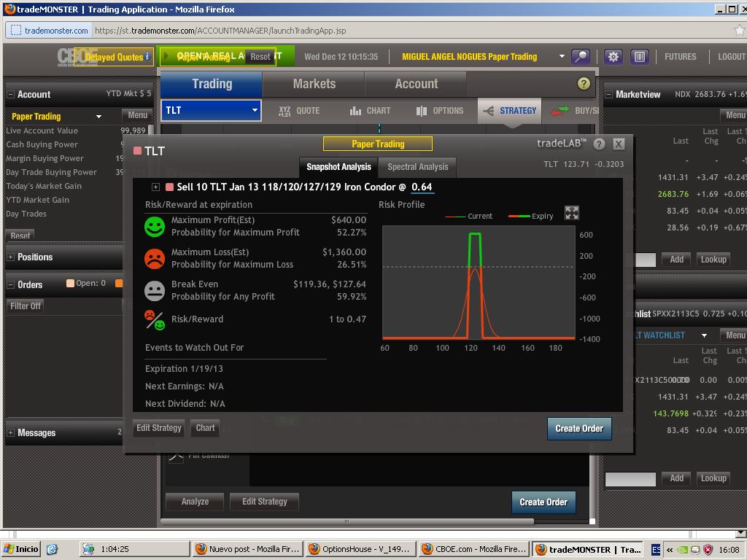This screenshot has height=560, width=747.
Task: Click Edit Strategy in the background strategy panel
Action: pyautogui.click(x=264, y=502)
